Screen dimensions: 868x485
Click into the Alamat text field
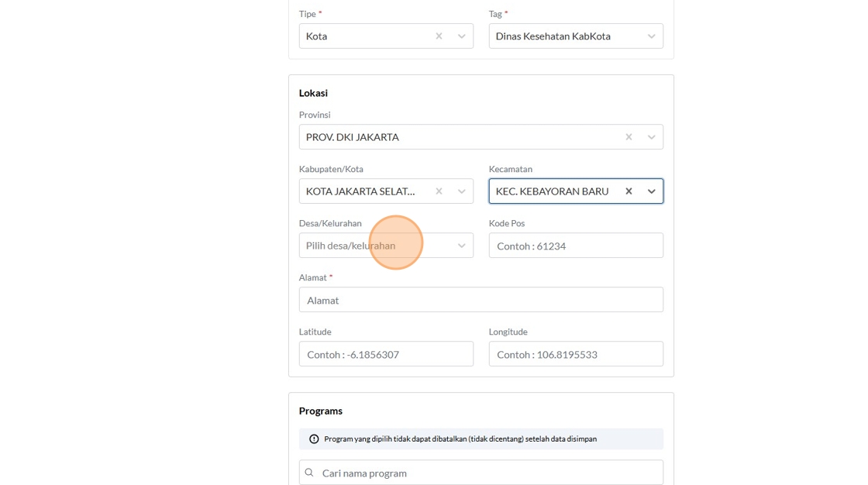(x=480, y=300)
